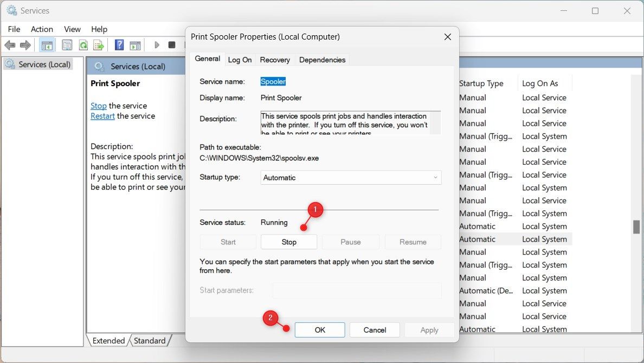Click Cancel in Print Spooler Properties
The width and height of the screenshot is (644, 363).
pos(375,330)
